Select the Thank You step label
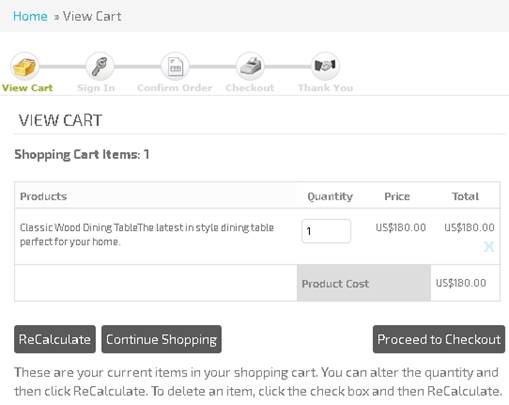 [325, 88]
